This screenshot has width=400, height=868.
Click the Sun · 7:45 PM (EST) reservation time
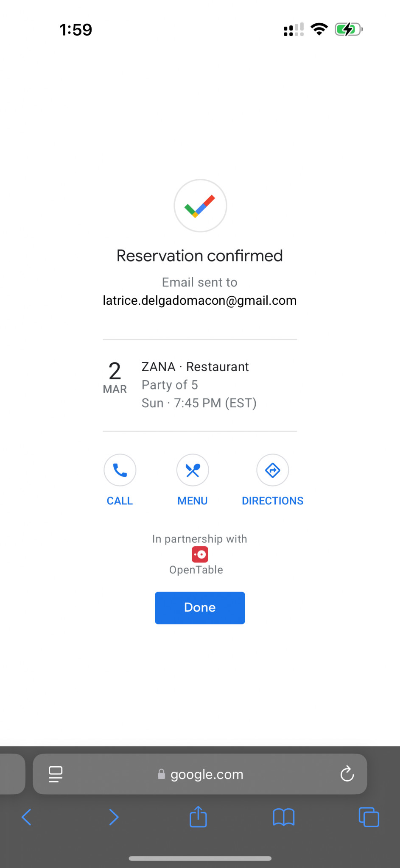[199, 403]
